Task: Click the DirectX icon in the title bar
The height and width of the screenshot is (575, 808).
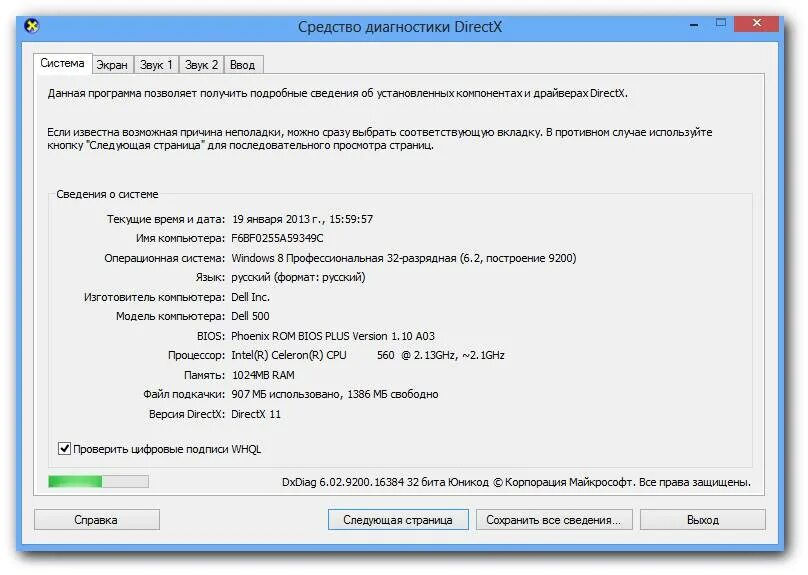Action: point(32,26)
